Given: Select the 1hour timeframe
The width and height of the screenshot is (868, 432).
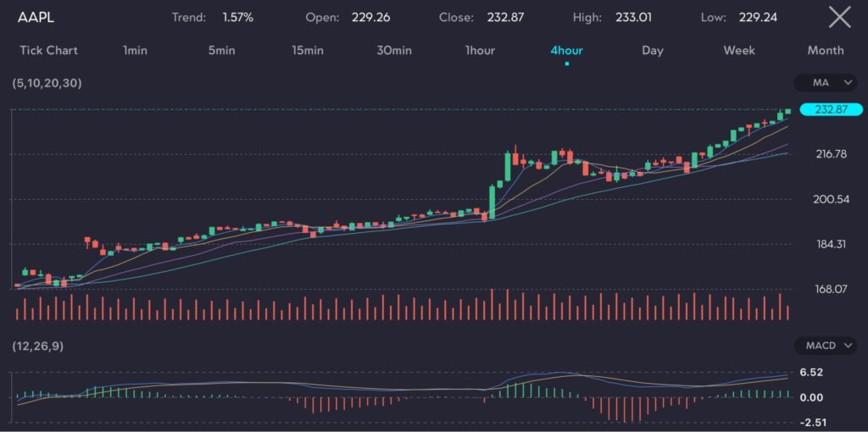Looking at the screenshot, I should [480, 51].
